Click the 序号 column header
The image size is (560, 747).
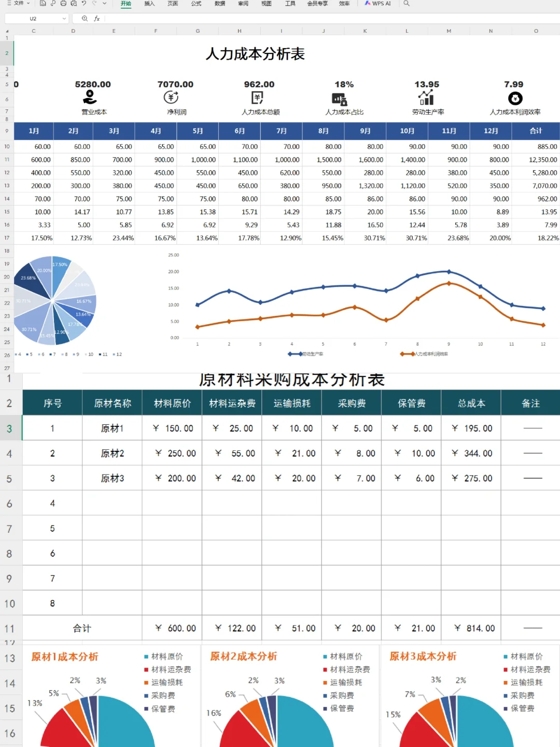[x=52, y=403]
